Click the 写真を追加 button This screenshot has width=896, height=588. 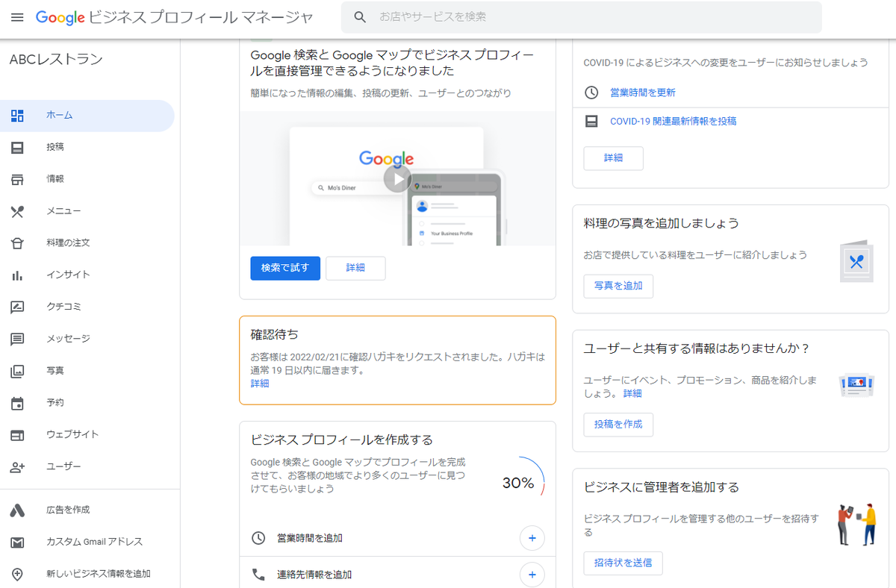(618, 286)
